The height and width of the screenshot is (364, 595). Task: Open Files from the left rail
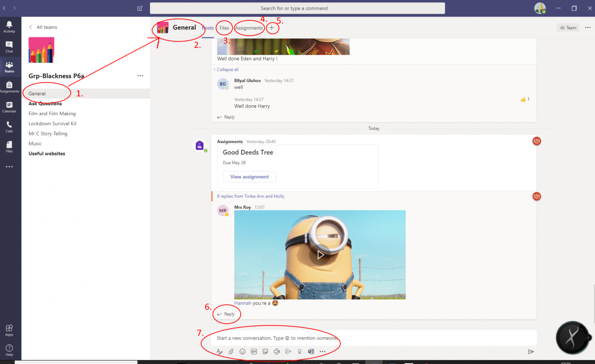(9, 146)
